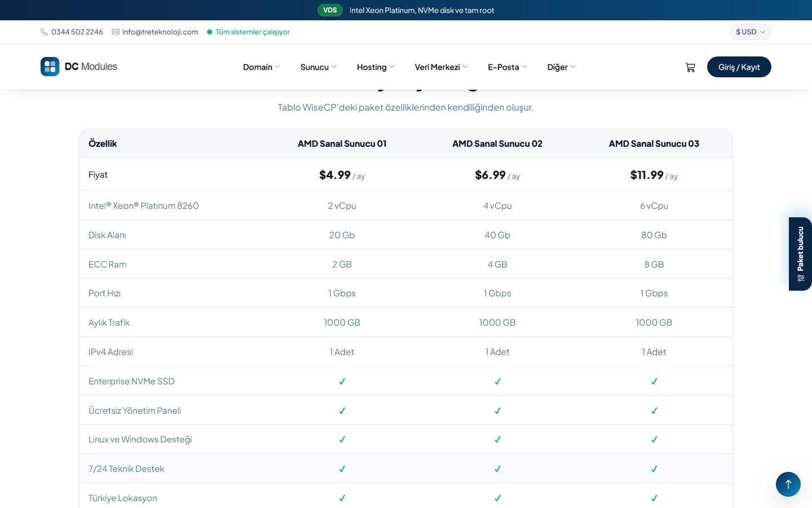Image resolution: width=812 pixels, height=508 pixels.
Task: Click the Tablo WiseCP'deki paket subtitle text
Action: coord(405,107)
